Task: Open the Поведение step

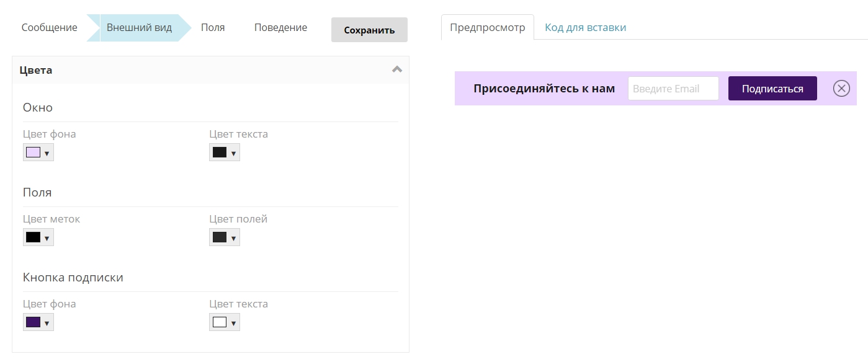Action: coord(280,28)
